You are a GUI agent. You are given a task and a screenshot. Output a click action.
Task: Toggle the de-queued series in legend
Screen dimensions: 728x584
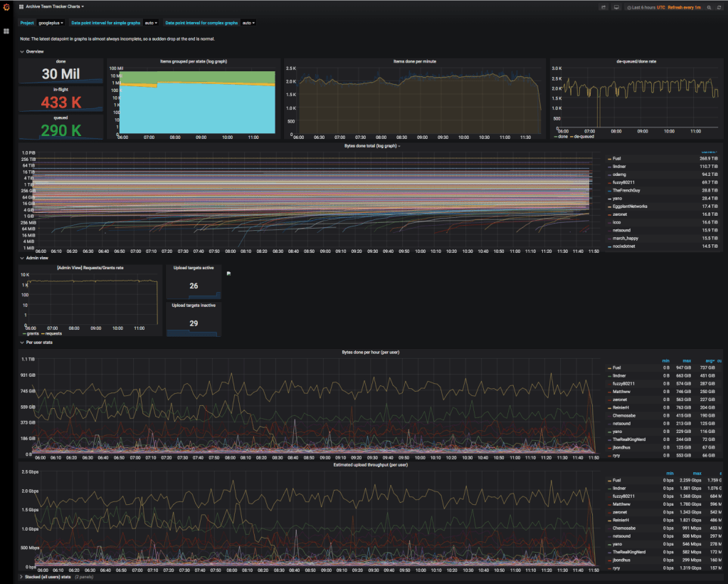pos(586,136)
